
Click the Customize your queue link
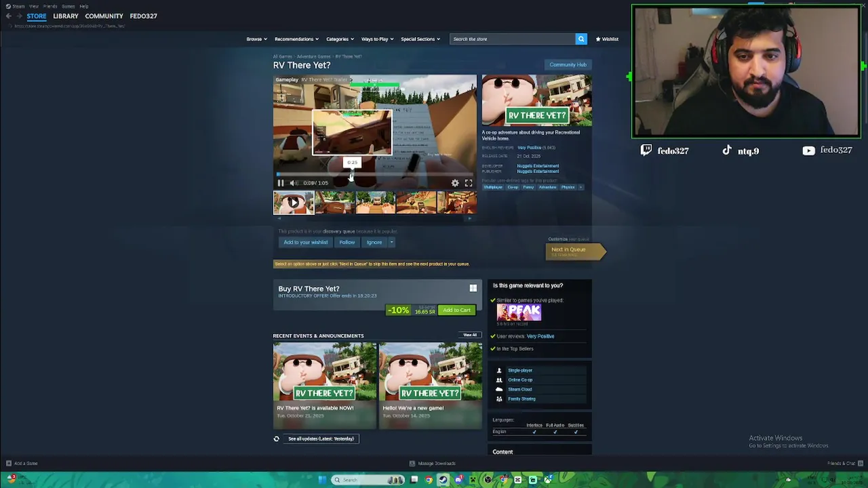pos(568,239)
